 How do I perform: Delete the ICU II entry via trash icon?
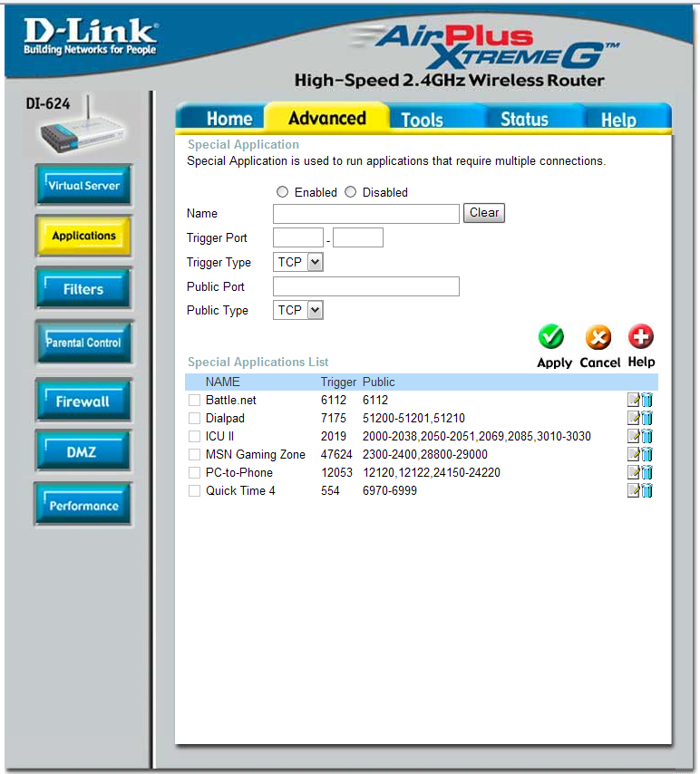tap(647, 436)
